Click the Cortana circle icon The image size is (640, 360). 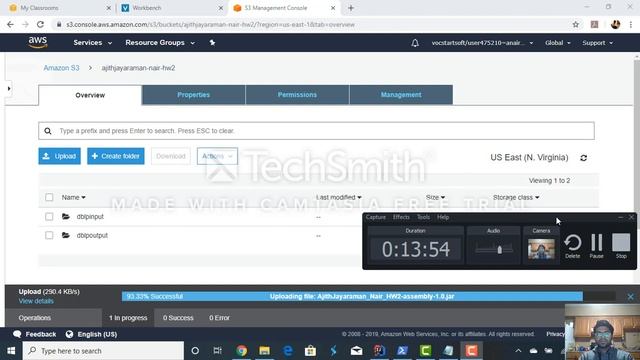(195, 351)
